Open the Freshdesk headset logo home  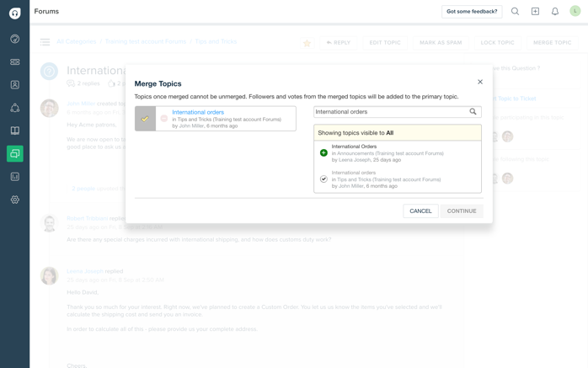[14, 13]
